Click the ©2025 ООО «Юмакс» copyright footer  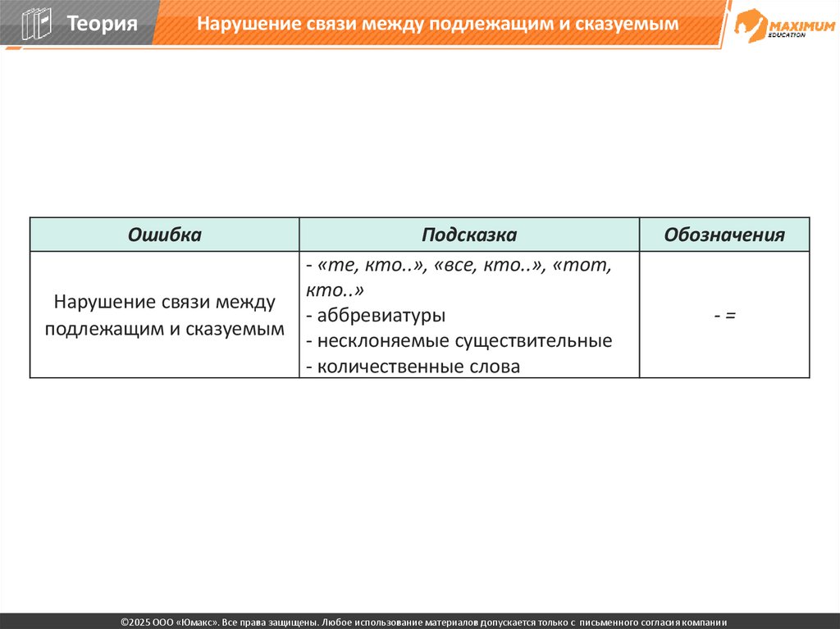(424, 622)
